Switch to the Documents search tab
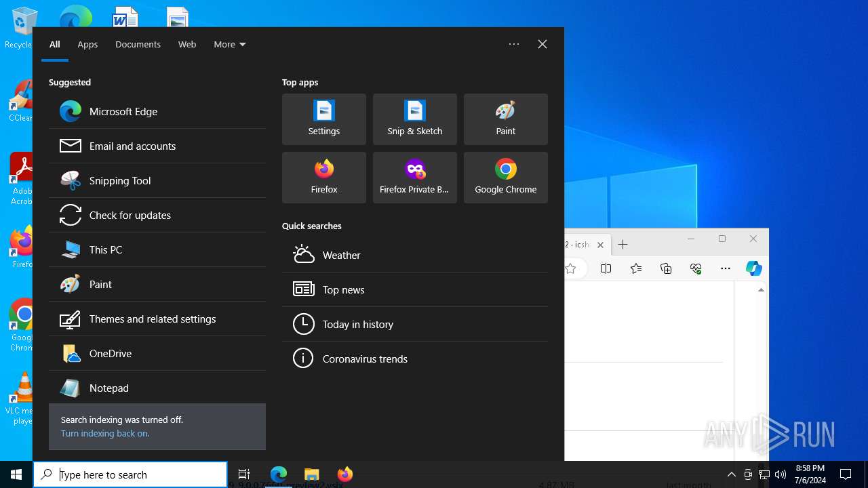 point(138,44)
